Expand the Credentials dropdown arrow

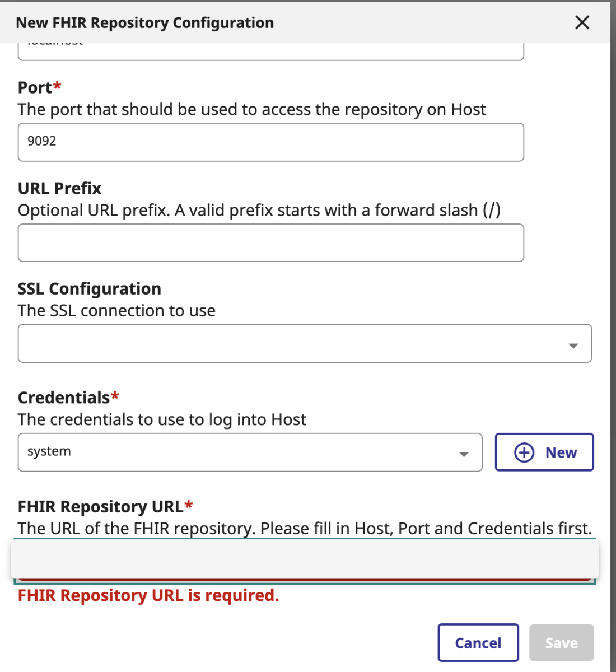(x=464, y=454)
